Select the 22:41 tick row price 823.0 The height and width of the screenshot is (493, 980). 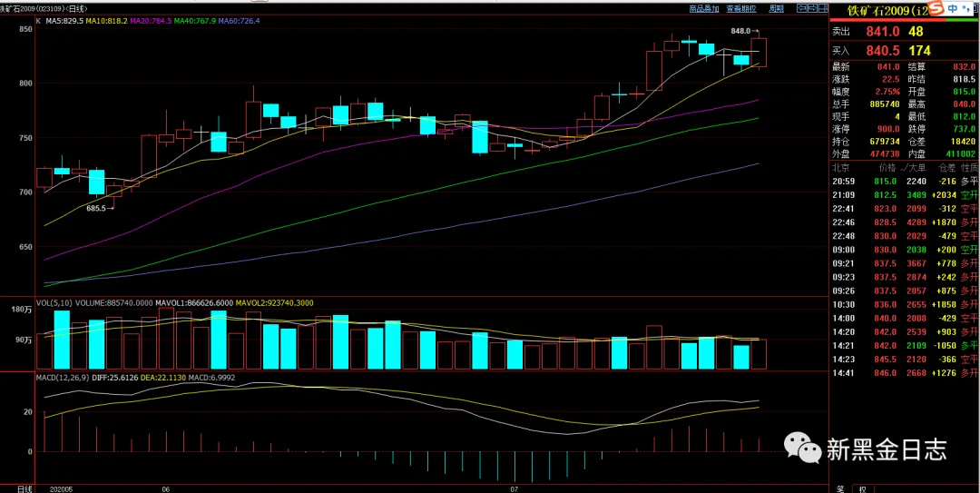coord(887,208)
